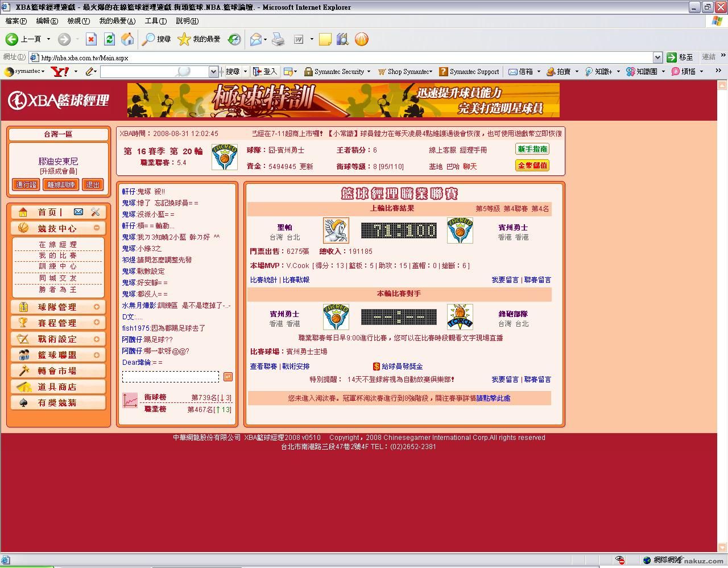Collapse the 競技中心 menu section
728x568 pixels.
(97, 228)
